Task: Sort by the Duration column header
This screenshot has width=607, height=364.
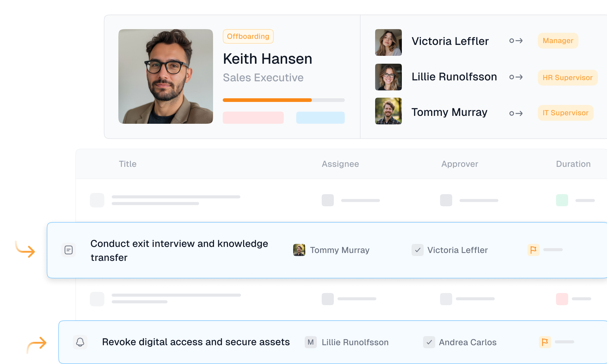Action: [573, 164]
